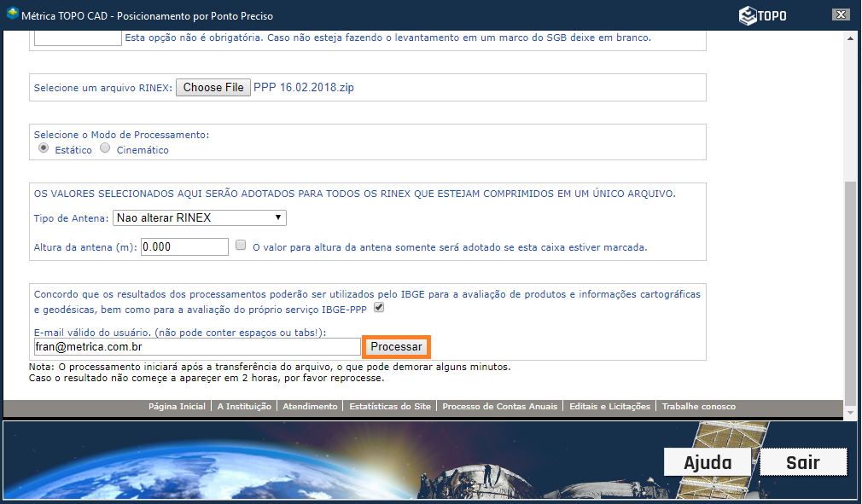Open the Página Inicial footer link
Image resolution: width=862 pixels, height=504 pixels.
pyautogui.click(x=177, y=406)
